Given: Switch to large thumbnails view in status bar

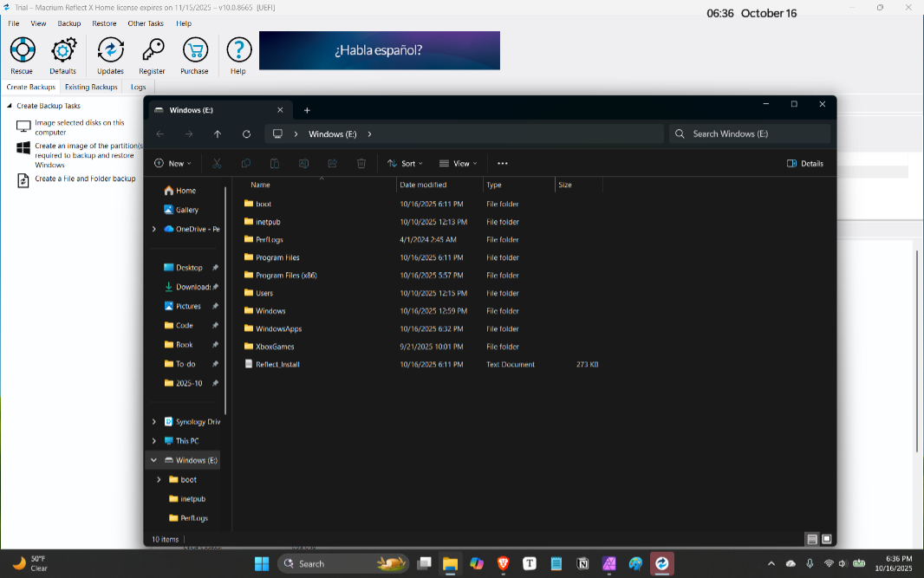Looking at the screenshot, I should (x=826, y=539).
